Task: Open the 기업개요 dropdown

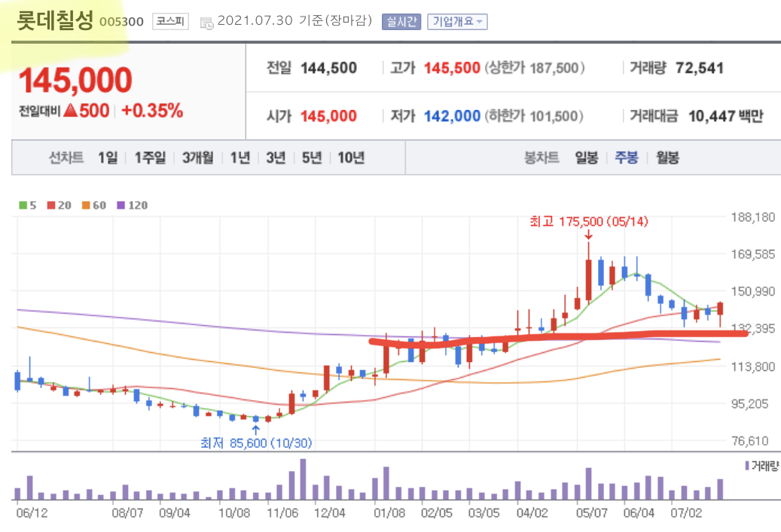Action: click(457, 22)
